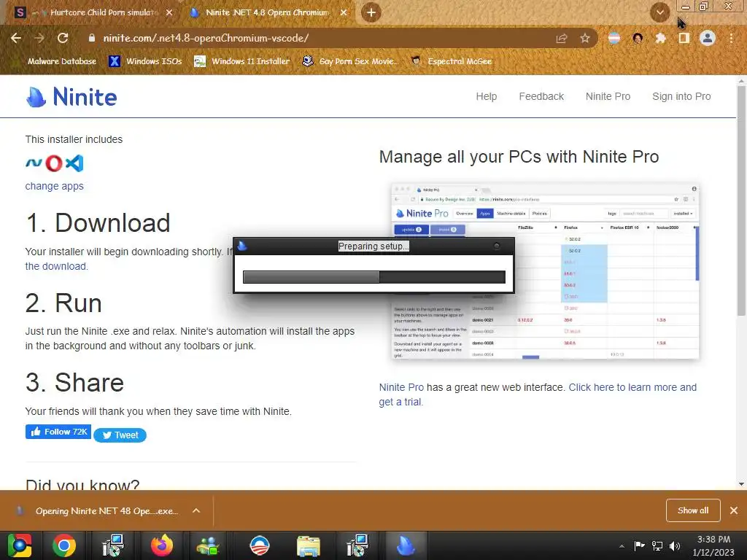Click the 'Ninite Pro' link under the screenshot
The height and width of the screenshot is (560, 747).
401,388
